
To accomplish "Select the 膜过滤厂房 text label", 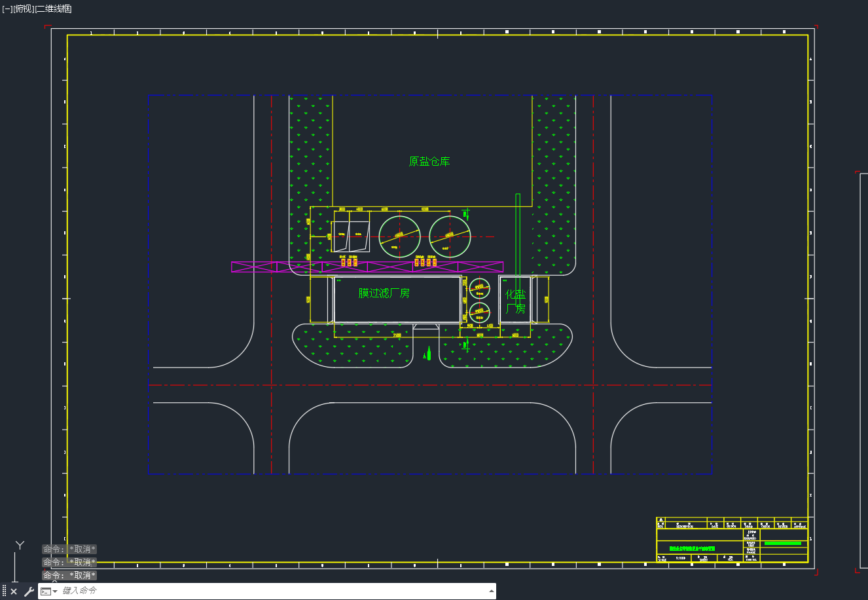I will (384, 293).
